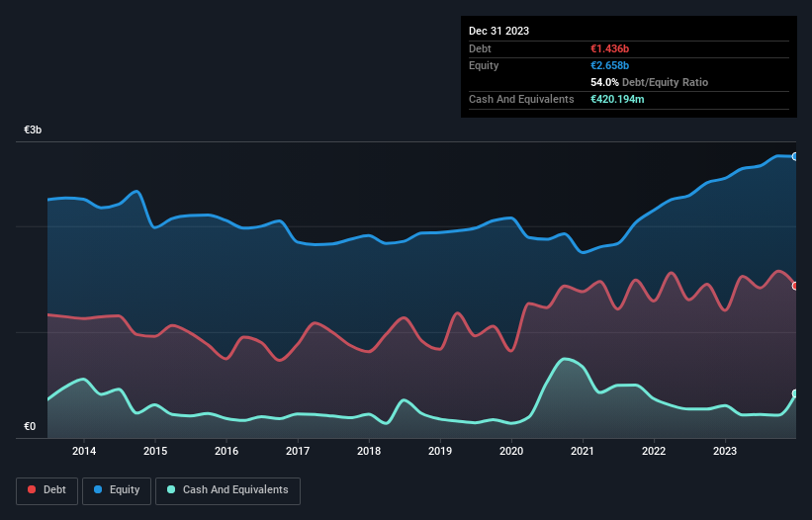
Task: Select the Debt endpoint marker on chart
Action: click(795, 286)
